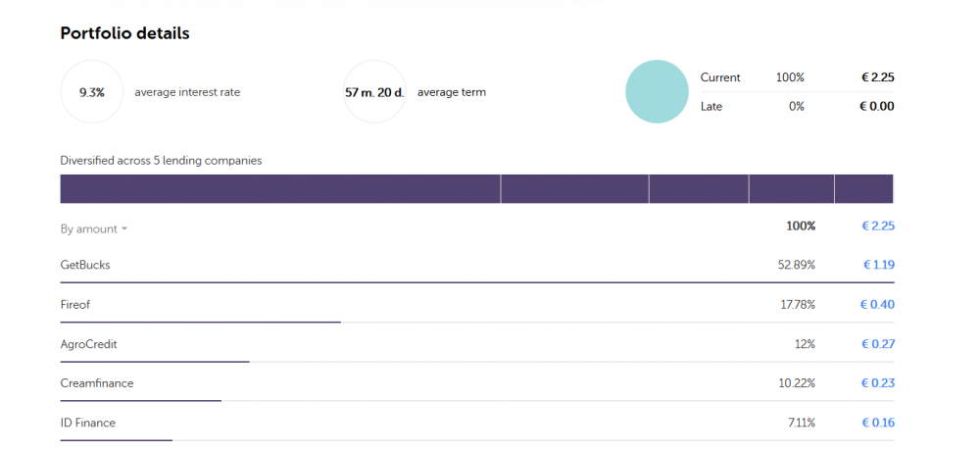Open the € 0.40 Fireof amount link
This screenshot has width=980, height=452.
pos(877,305)
